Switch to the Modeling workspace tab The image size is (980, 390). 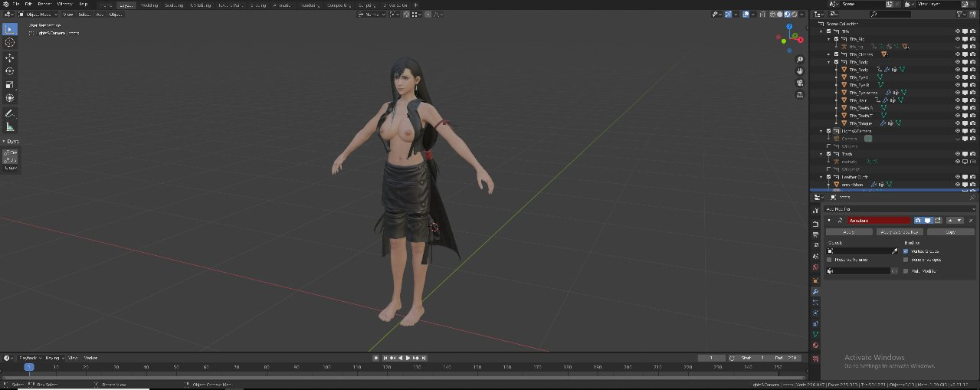[151, 5]
